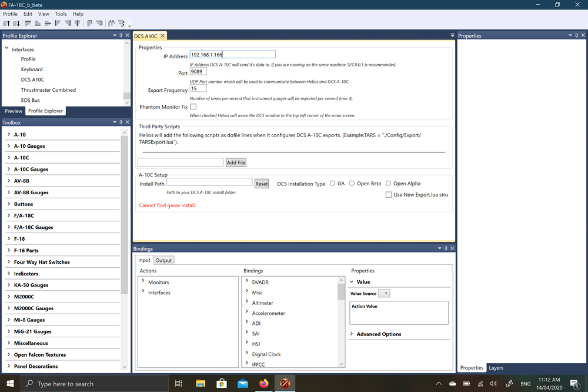
Task: Open File Explorer from the taskbar
Action: [201, 383]
